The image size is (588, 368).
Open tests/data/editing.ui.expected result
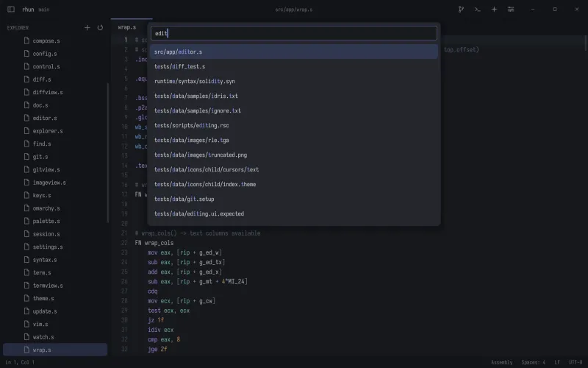293,213
